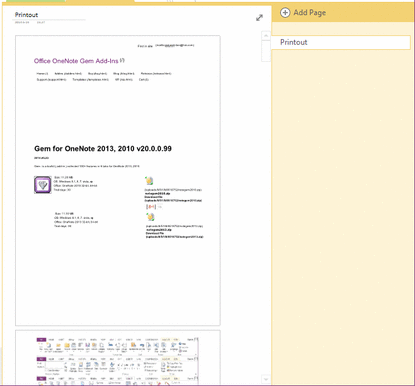This screenshot has height=386, width=415.
Task: Click the Templates link in the printout navigation
Action: pyautogui.click(x=90, y=80)
